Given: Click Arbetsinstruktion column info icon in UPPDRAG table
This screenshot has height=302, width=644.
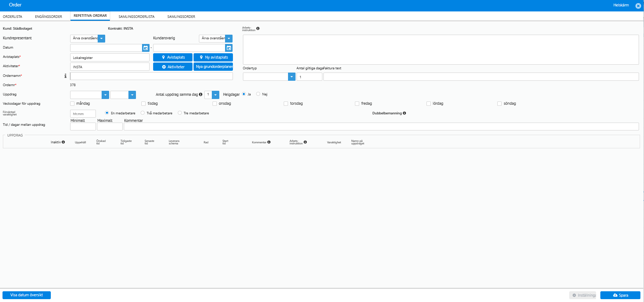Looking at the screenshot, I should (x=305, y=142).
